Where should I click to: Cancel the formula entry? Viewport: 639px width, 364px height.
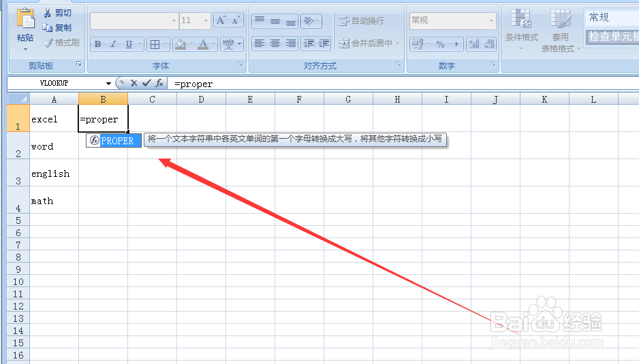(x=134, y=83)
